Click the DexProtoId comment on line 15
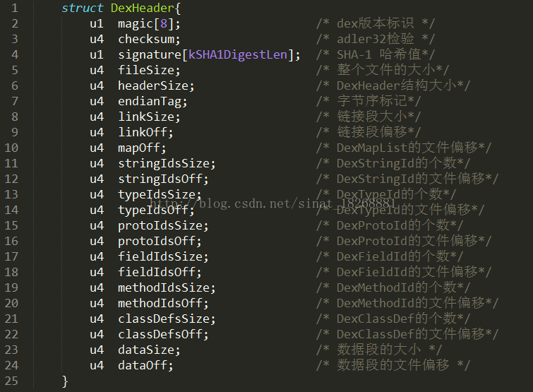The width and height of the screenshot is (533, 392). point(390,226)
